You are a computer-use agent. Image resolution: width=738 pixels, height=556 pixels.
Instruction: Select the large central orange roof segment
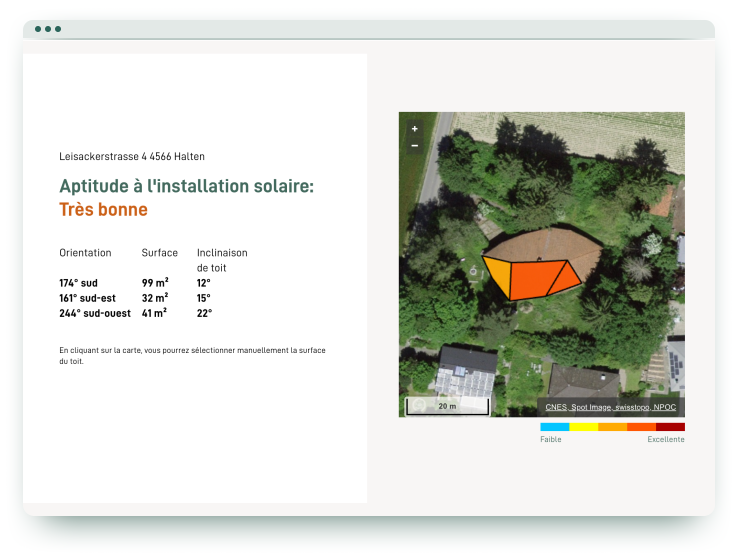(535, 279)
